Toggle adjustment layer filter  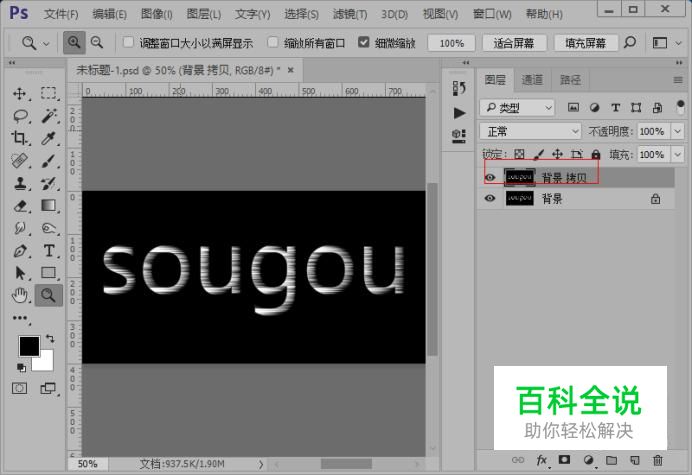(594, 107)
